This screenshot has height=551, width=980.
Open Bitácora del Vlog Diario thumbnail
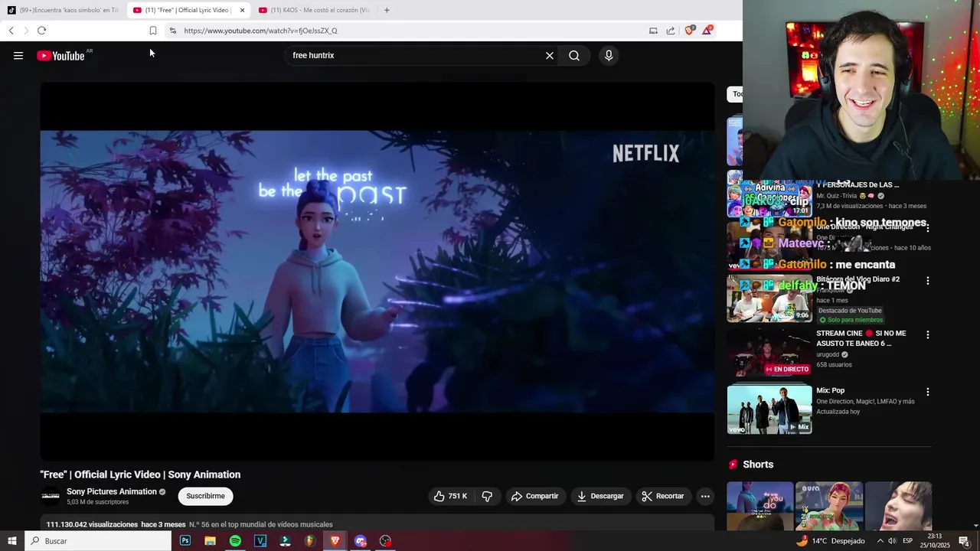coord(769,298)
